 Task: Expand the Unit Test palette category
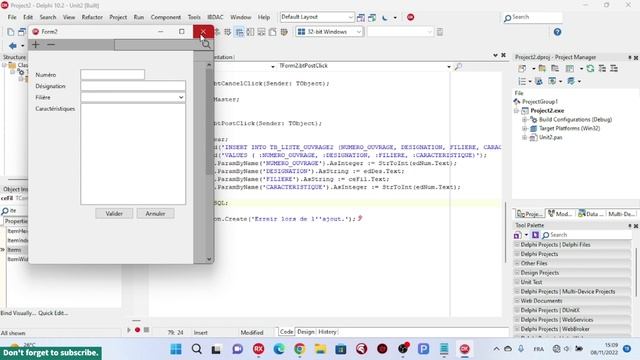pos(517,282)
